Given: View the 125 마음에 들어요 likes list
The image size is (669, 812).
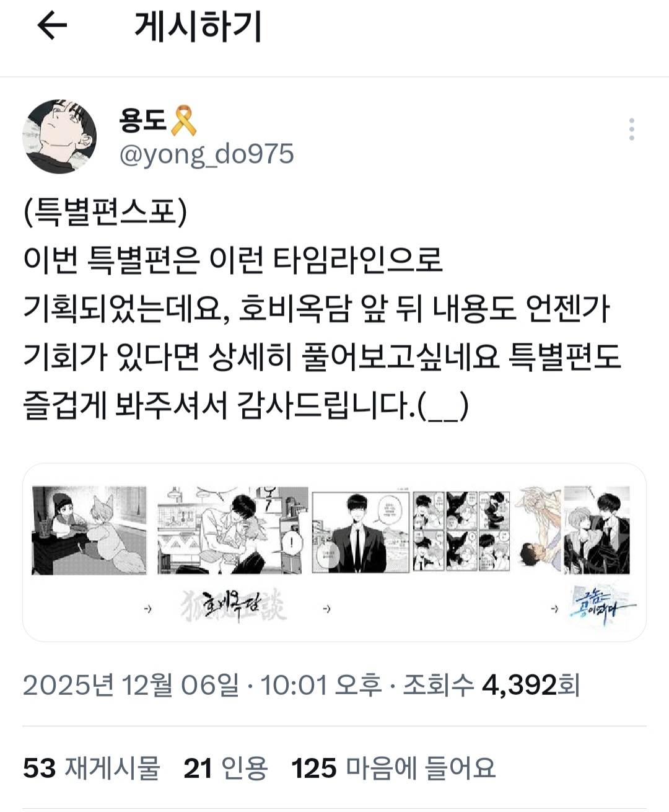Looking at the screenshot, I should click(x=394, y=768).
